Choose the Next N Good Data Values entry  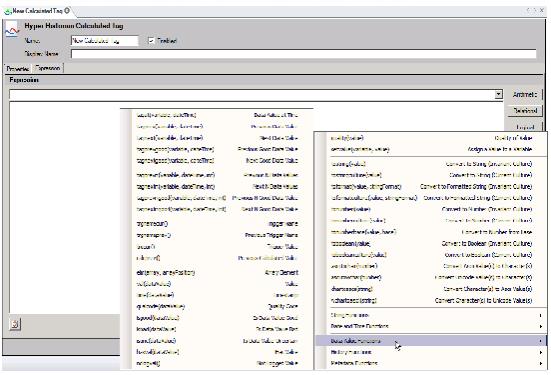(217, 209)
